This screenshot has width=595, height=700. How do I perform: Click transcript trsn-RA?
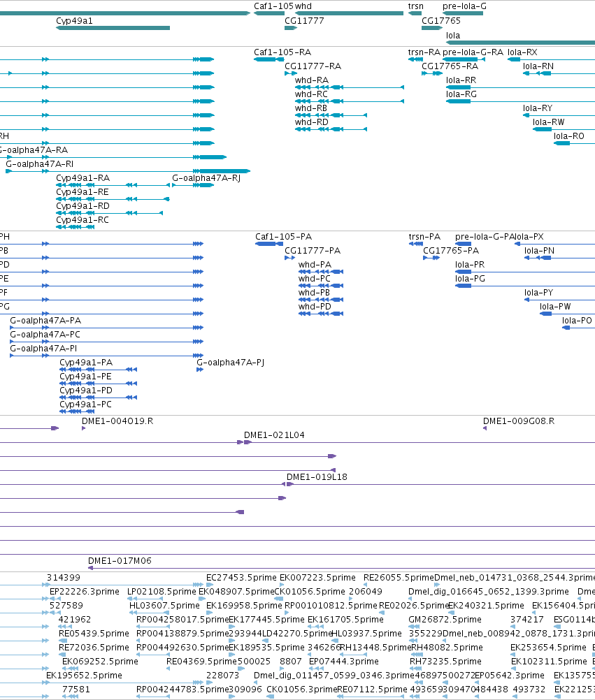pyautogui.click(x=424, y=52)
